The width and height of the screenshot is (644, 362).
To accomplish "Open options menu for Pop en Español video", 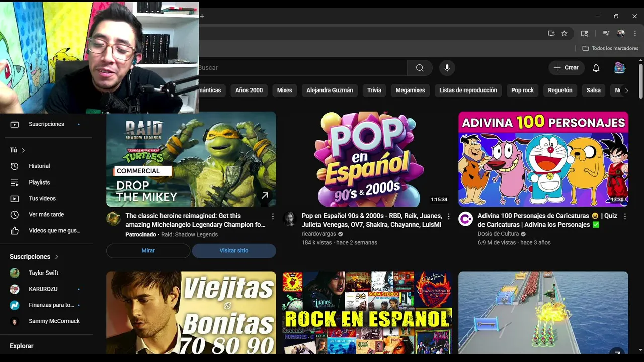I will [449, 217].
